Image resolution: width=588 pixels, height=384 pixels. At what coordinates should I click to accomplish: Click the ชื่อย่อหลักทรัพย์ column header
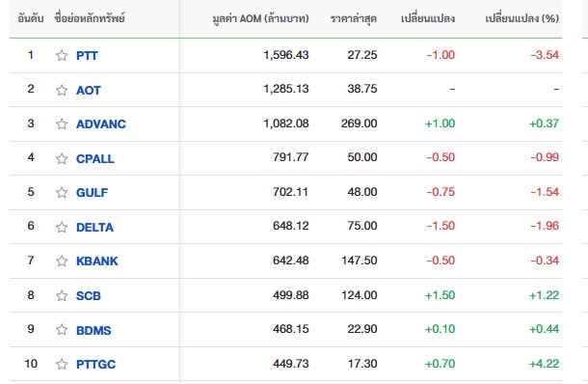(90, 18)
